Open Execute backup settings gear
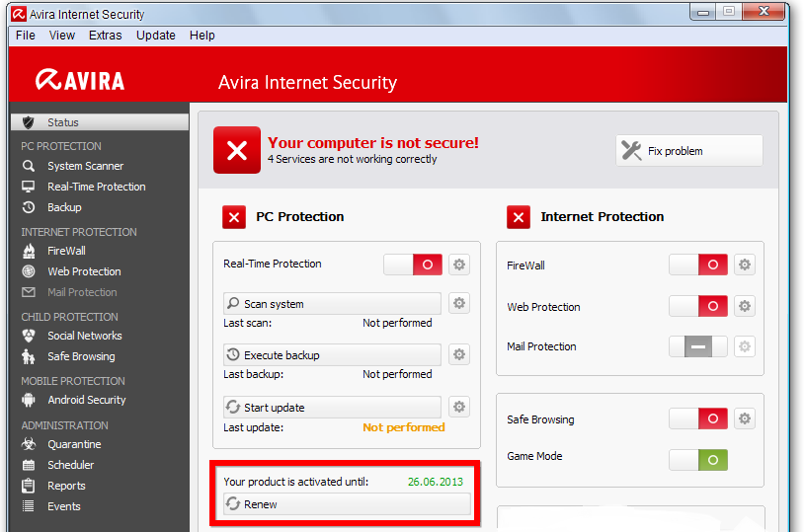This screenshot has width=805, height=532. tap(459, 354)
